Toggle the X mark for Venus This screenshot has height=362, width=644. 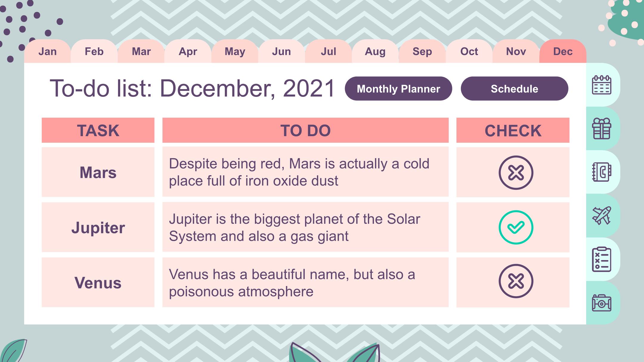pos(516,281)
